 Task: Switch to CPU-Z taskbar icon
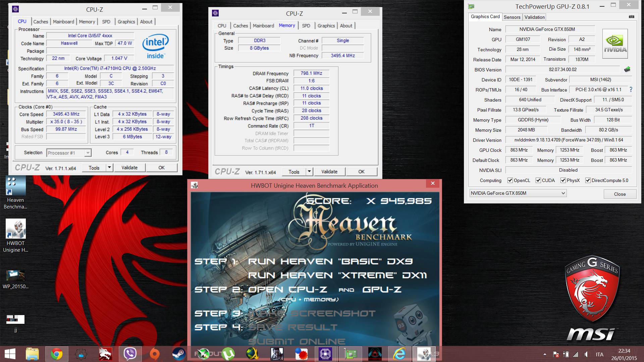tap(325, 354)
